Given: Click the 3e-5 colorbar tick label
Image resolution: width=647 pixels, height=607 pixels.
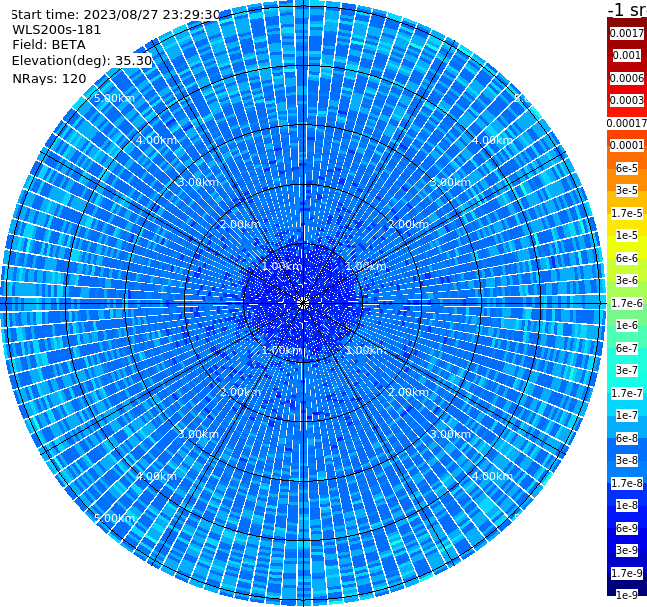Looking at the screenshot, I should (x=627, y=190).
